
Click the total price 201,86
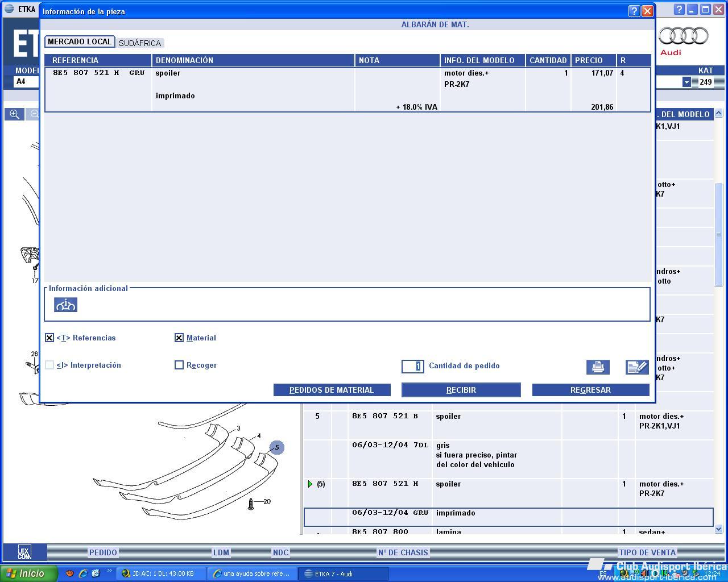click(x=602, y=107)
